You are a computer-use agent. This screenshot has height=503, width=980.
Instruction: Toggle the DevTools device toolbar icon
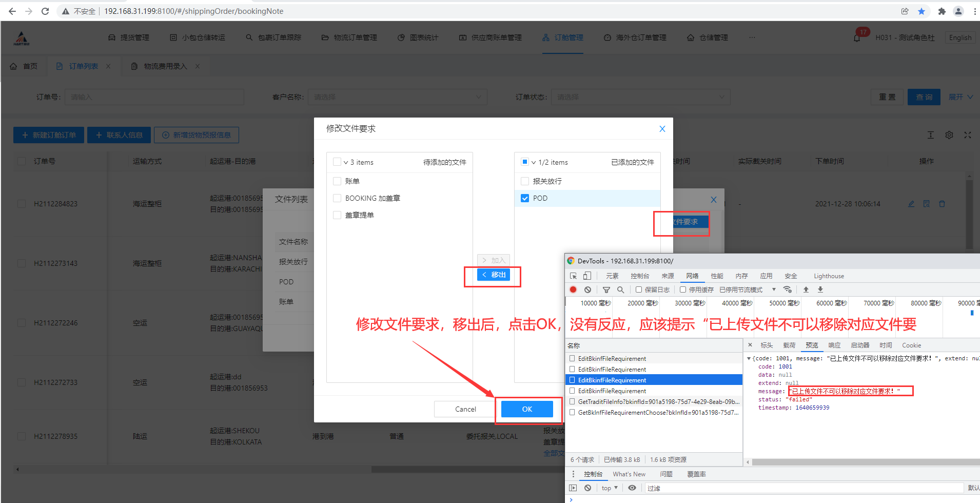[x=587, y=276]
